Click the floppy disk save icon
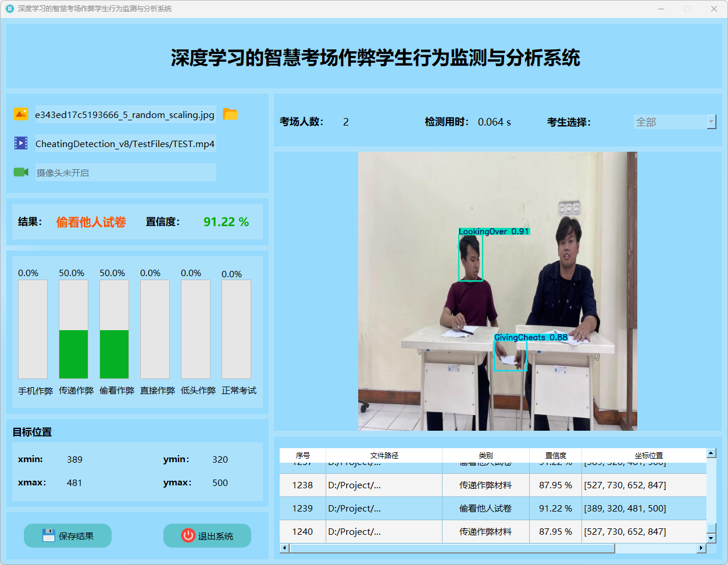The height and width of the screenshot is (565, 728). [49, 535]
